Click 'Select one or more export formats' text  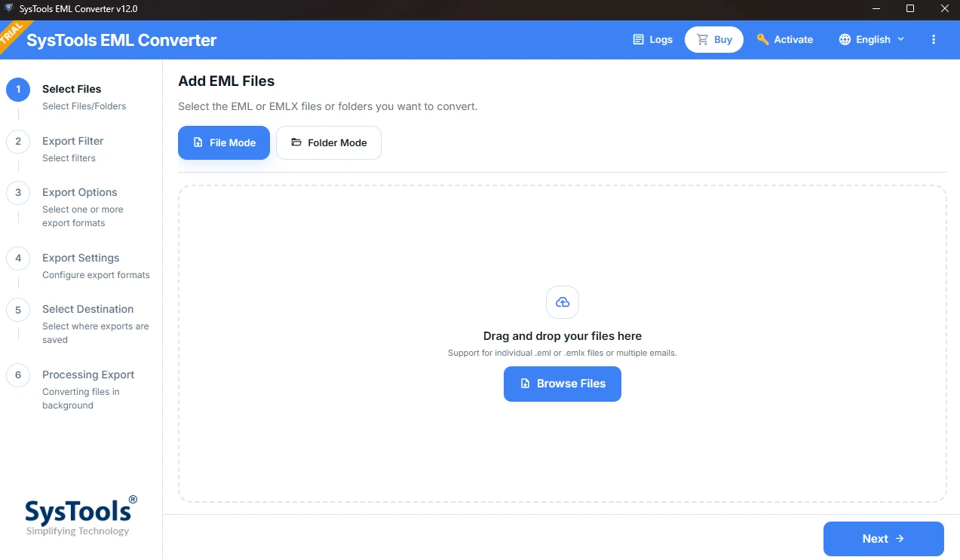coord(83,216)
